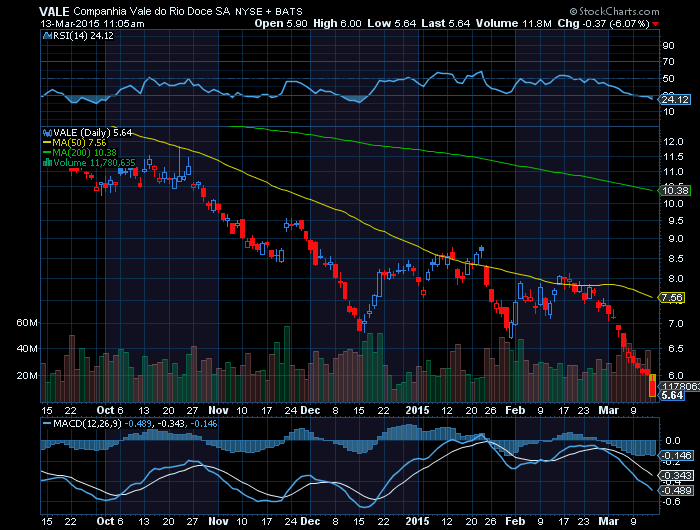Click the -0.343 MACD signal value tag
This screenshot has height=530, width=700.
676,476
